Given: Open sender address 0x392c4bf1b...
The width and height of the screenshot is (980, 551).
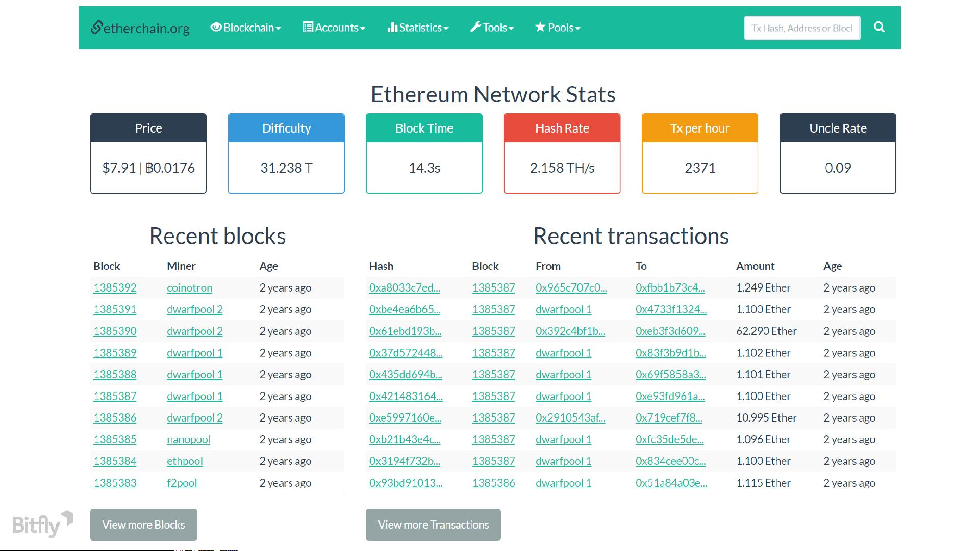Looking at the screenshot, I should click(x=570, y=331).
